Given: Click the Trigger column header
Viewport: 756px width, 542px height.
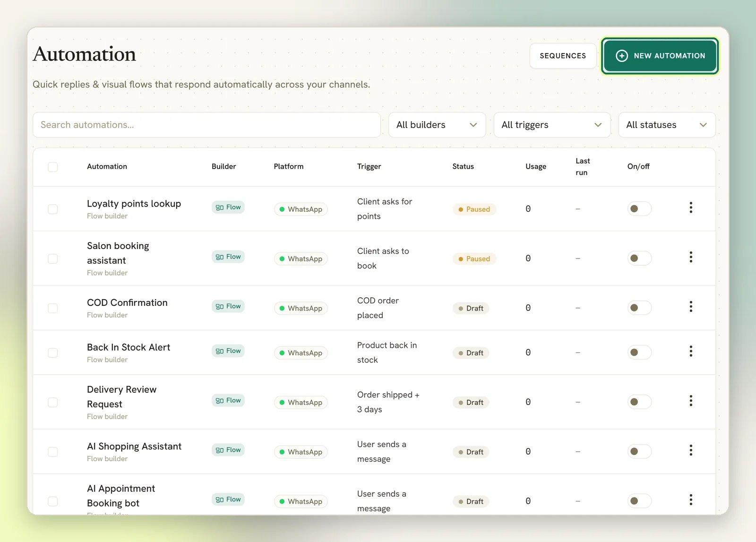Looking at the screenshot, I should 369,166.
